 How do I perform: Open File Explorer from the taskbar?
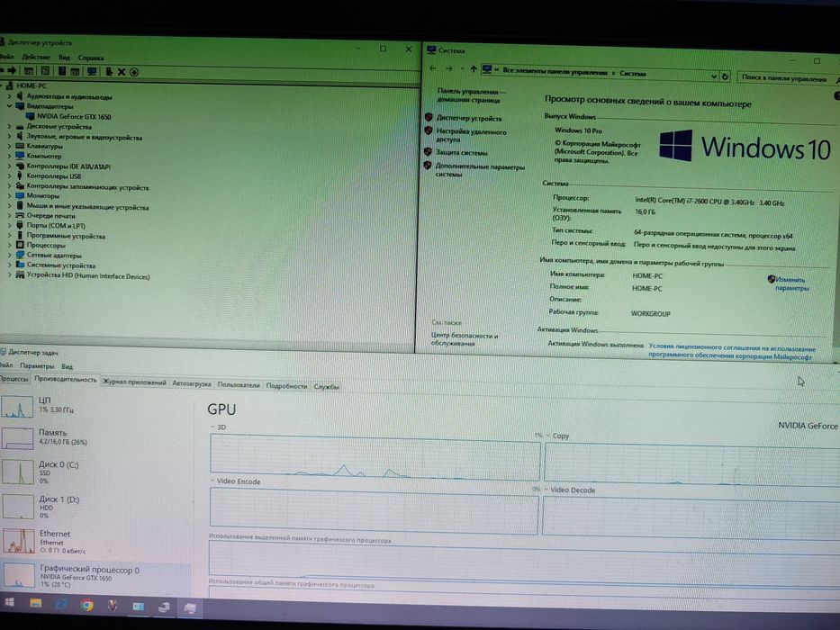click(36, 604)
